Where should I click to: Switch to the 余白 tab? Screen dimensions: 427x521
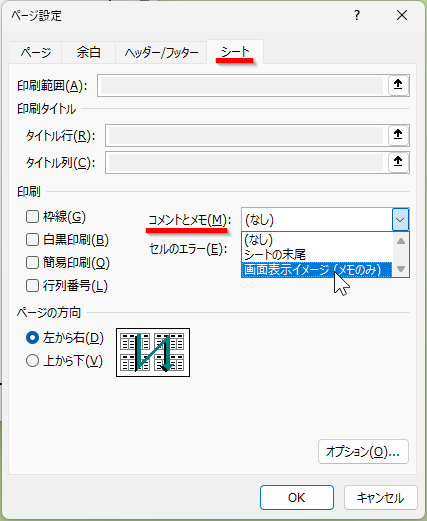coord(88,52)
